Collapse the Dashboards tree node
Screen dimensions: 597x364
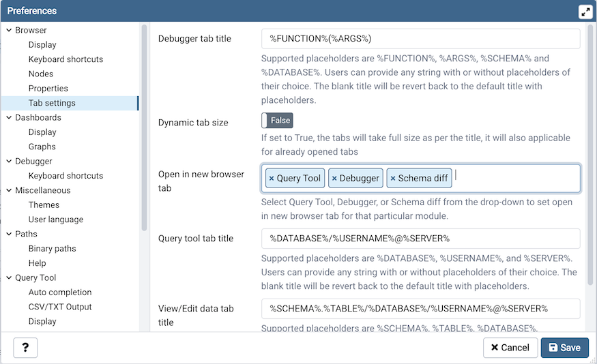pos(9,117)
